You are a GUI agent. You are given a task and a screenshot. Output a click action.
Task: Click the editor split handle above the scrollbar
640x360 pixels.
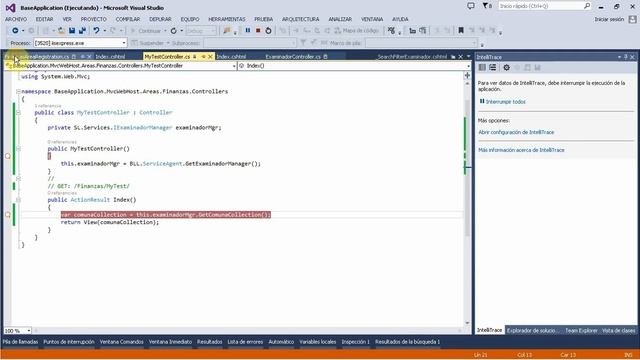coord(467,75)
